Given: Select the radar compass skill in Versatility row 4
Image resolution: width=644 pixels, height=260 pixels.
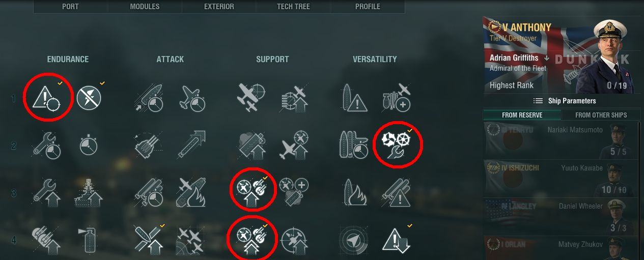Looking at the screenshot, I should coord(354,240).
